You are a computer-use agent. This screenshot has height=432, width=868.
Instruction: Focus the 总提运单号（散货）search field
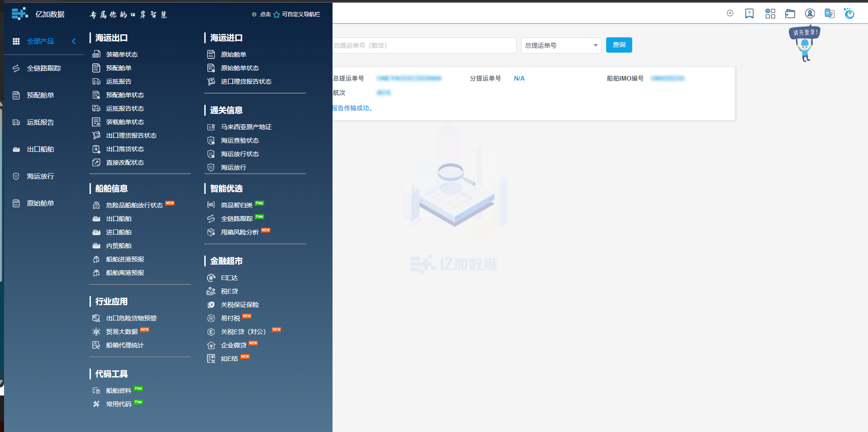(423, 45)
